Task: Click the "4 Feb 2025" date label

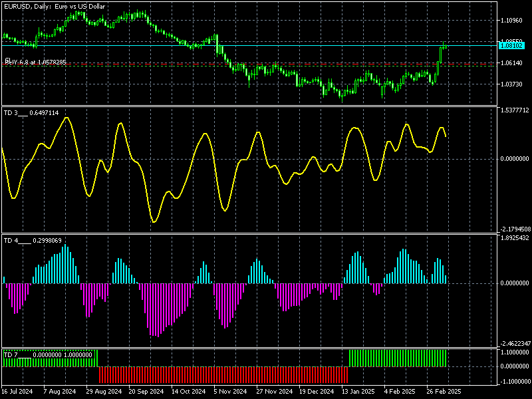Action: click(400, 391)
